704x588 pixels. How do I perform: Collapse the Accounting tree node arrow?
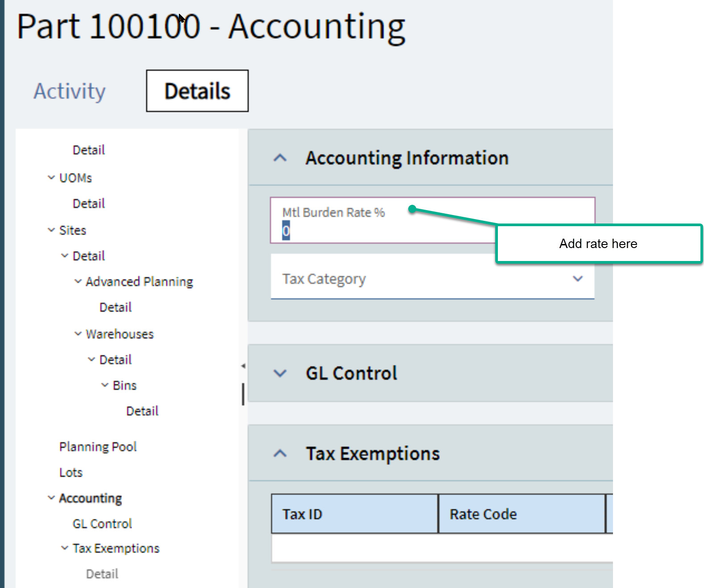pos(51,498)
